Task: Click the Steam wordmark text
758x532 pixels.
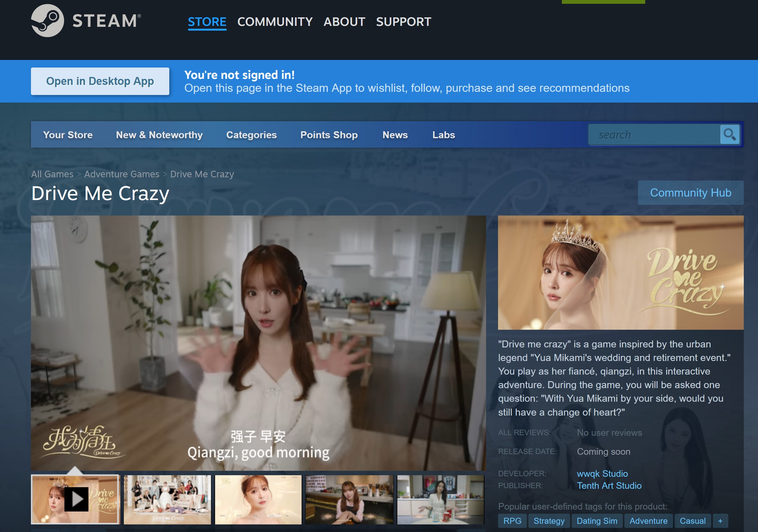Action: tap(107, 21)
